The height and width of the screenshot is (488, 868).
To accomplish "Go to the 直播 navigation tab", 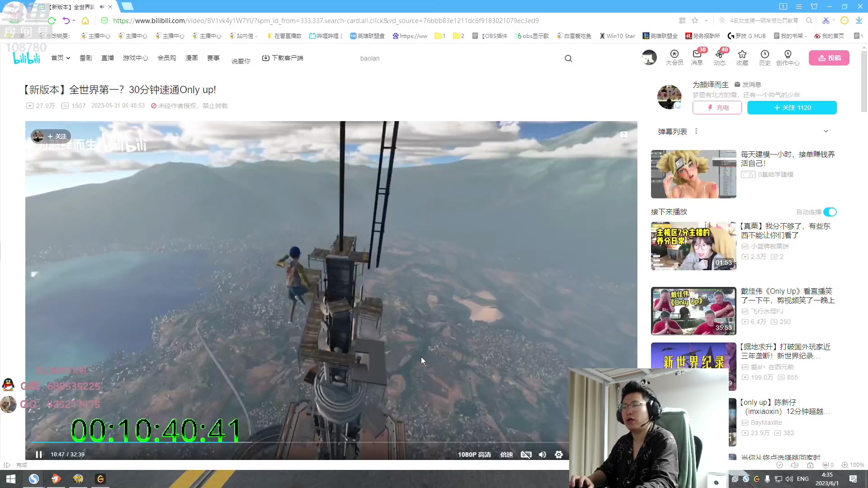I will click(108, 58).
